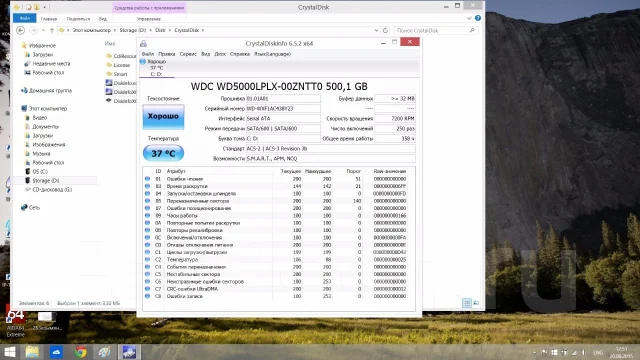
Task: Open the Start menu
Action: click(9, 352)
